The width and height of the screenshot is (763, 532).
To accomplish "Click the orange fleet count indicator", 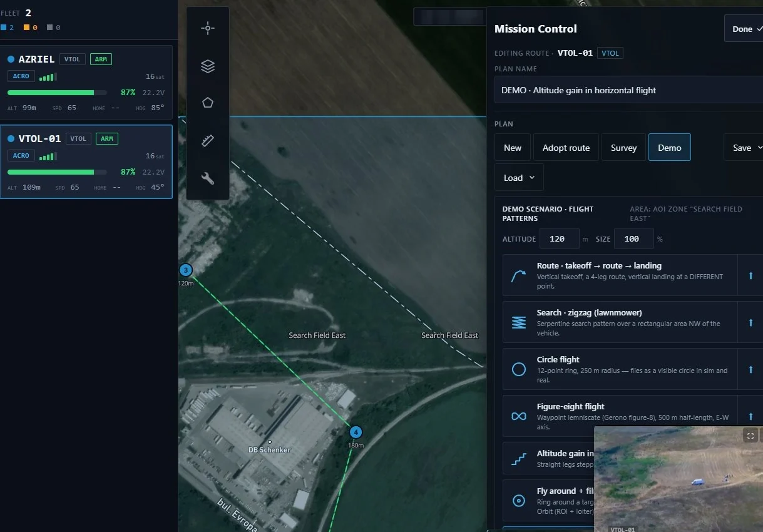I will (30, 28).
